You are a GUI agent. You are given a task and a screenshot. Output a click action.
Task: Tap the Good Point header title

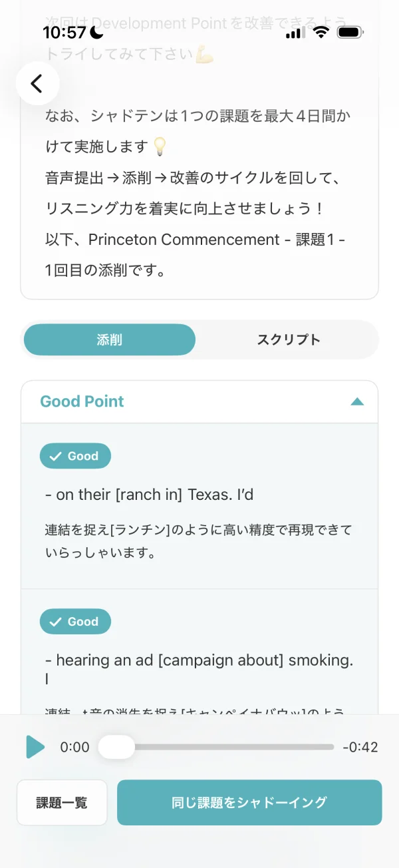[82, 401]
